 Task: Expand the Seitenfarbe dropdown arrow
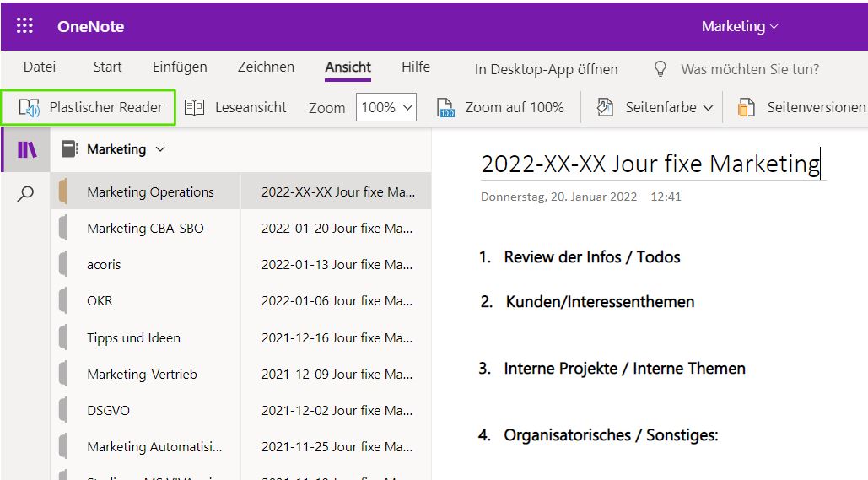[x=708, y=108]
